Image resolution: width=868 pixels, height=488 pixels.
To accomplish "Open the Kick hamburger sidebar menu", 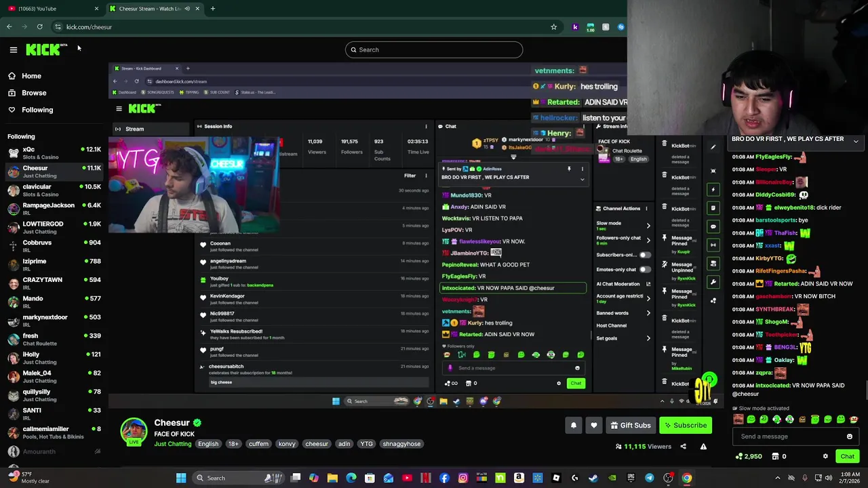I will click(x=13, y=49).
